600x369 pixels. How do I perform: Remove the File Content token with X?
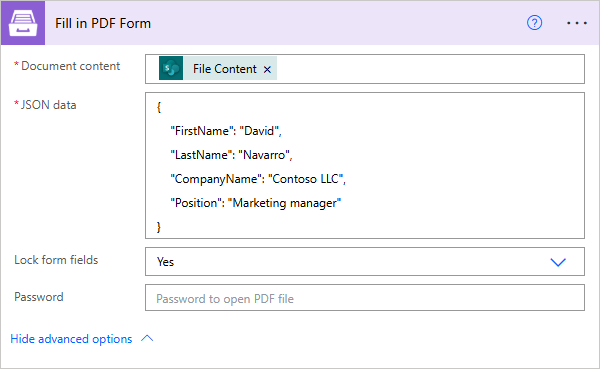point(267,69)
